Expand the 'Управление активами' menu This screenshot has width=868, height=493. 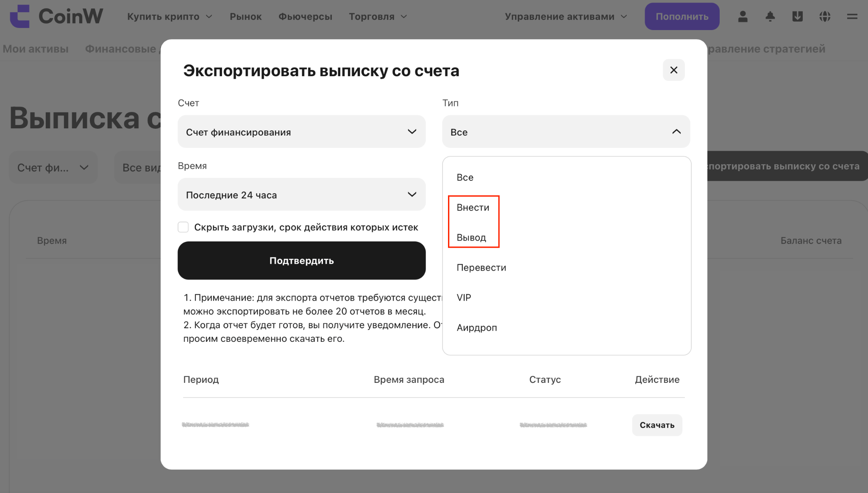(x=565, y=17)
